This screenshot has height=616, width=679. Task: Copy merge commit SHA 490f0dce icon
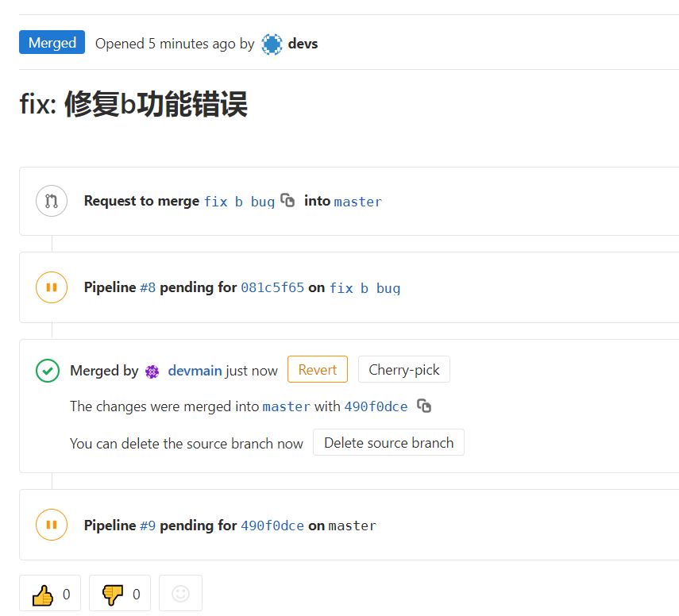[x=425, y=406]
